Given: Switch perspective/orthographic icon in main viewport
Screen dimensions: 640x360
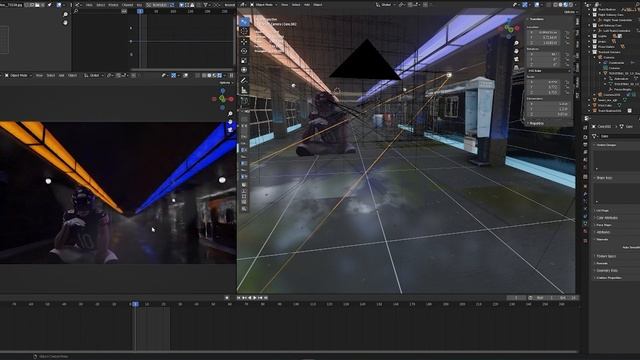Looking at the screenshot, I should (516, 67).
